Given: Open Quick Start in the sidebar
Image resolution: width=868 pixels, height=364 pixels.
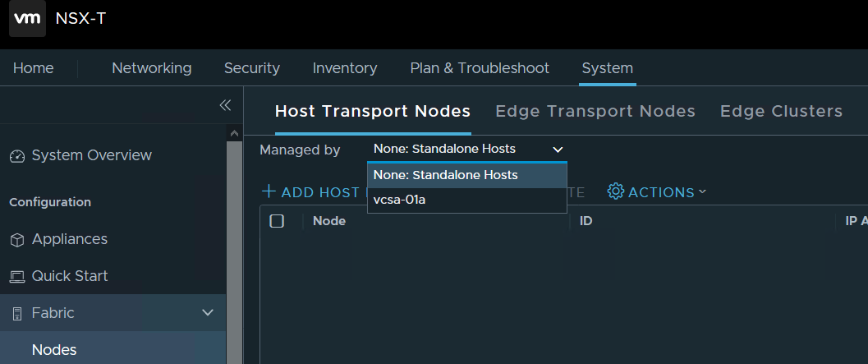Looking at the screenshot, I should pos(69,276).
